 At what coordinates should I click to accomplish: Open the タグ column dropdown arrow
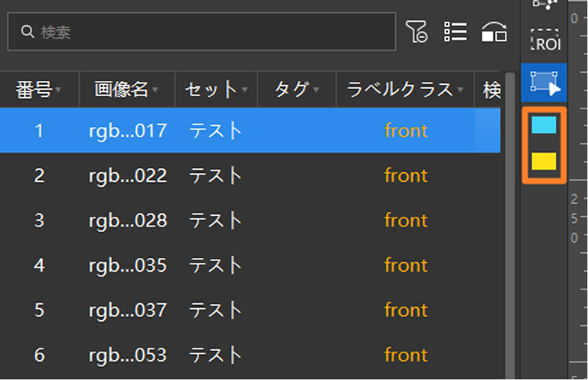point(316,90)
